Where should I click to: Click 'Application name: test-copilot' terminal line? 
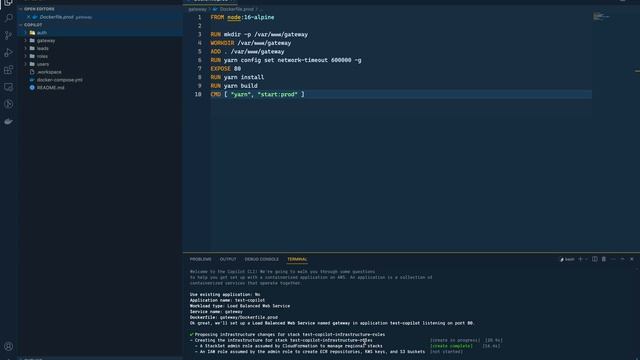[227, 300]
